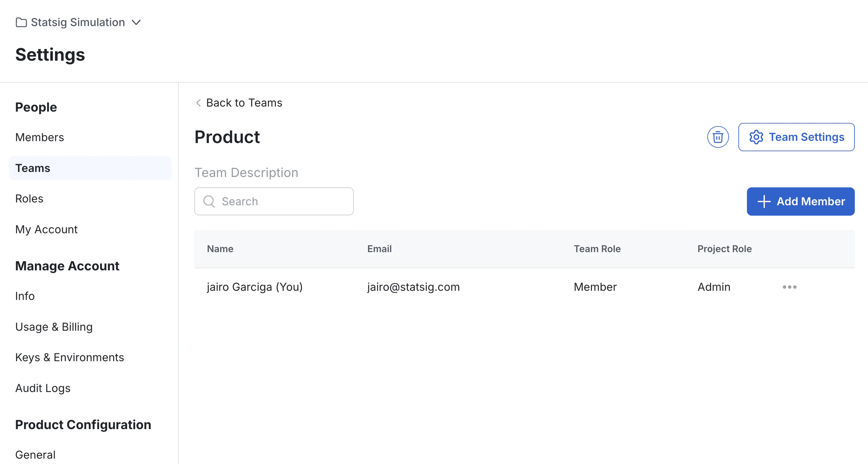Click the Search input box

(x=274, y=202)
